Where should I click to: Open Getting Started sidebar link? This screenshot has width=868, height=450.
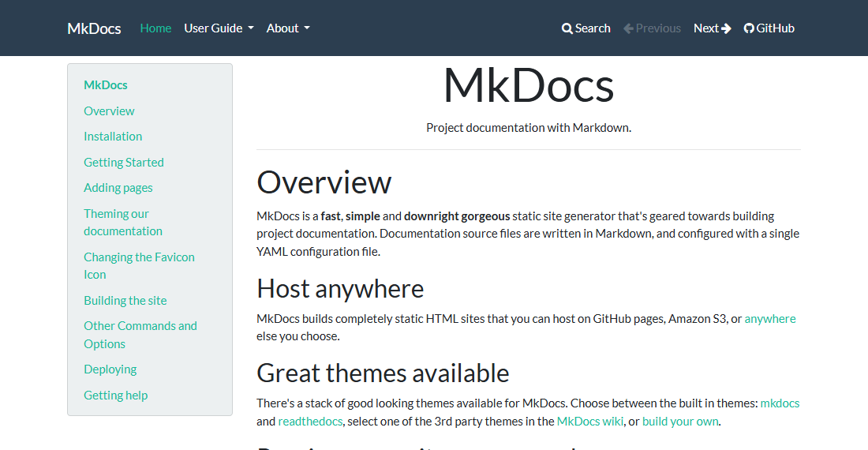point(124,162)
